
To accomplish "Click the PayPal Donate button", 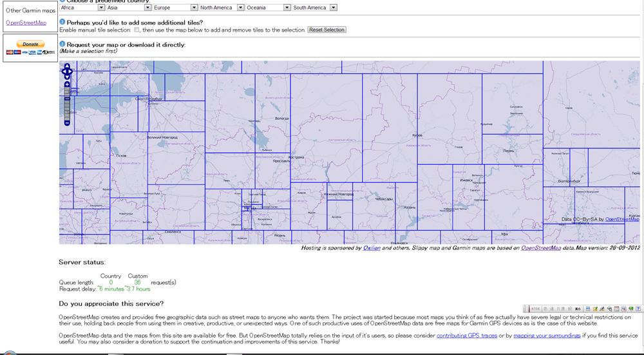I will point(30,44).
